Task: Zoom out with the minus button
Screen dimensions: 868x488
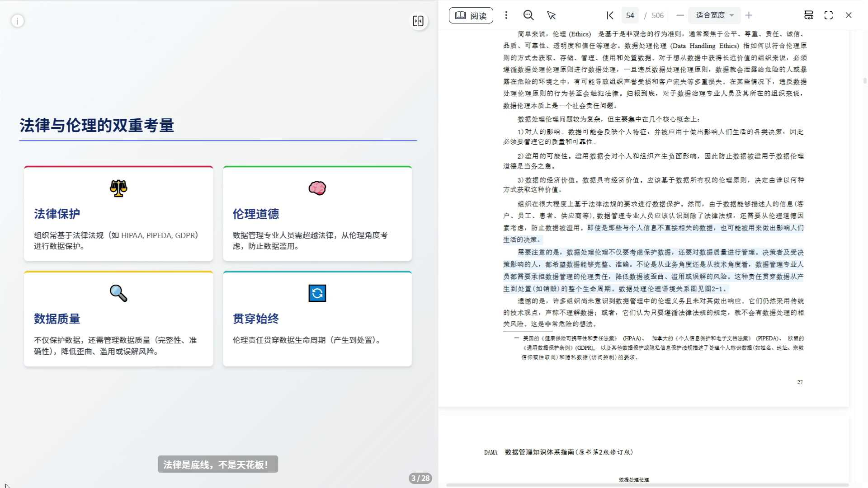Action: coord(680,15)
